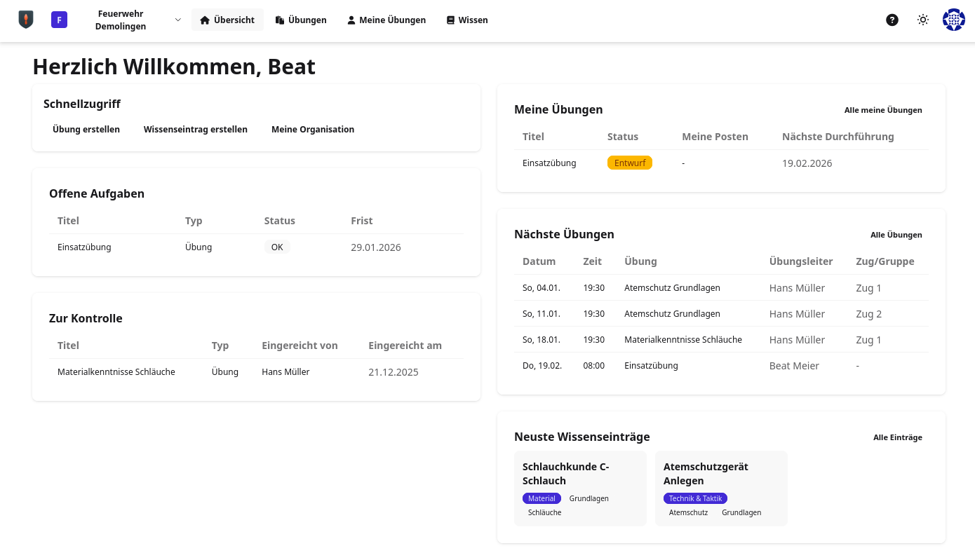Click the Alle meine Übungen link
The height and width of the screenshot is (560, 975).
click(882, 110)
